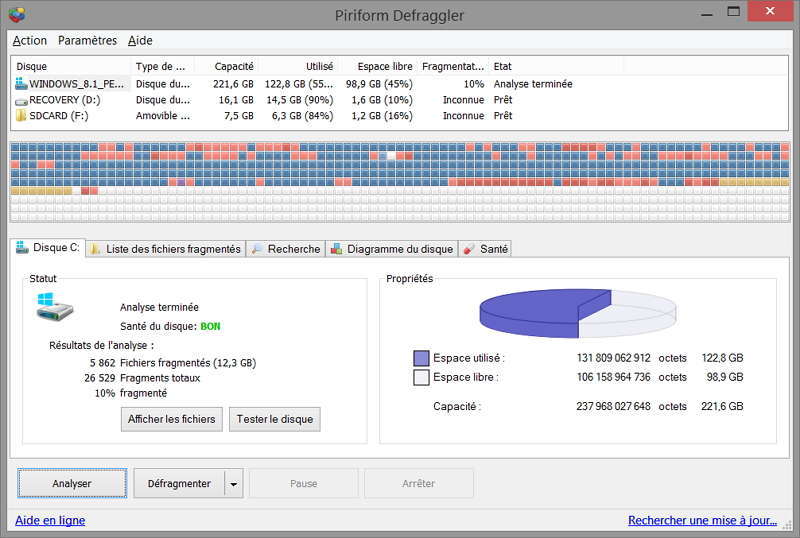This screenshot has height=538, width=800.
Task: Sort by the Disque column header
Action: (x=71, y=66)
